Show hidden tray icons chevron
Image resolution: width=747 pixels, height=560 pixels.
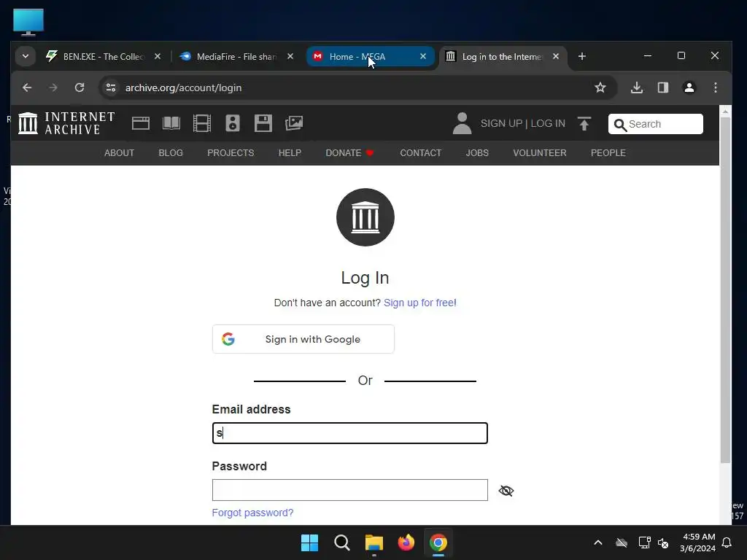598,542
